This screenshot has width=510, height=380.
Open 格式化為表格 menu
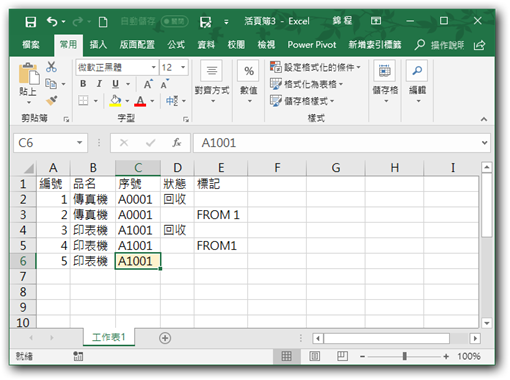coord(306,84)
